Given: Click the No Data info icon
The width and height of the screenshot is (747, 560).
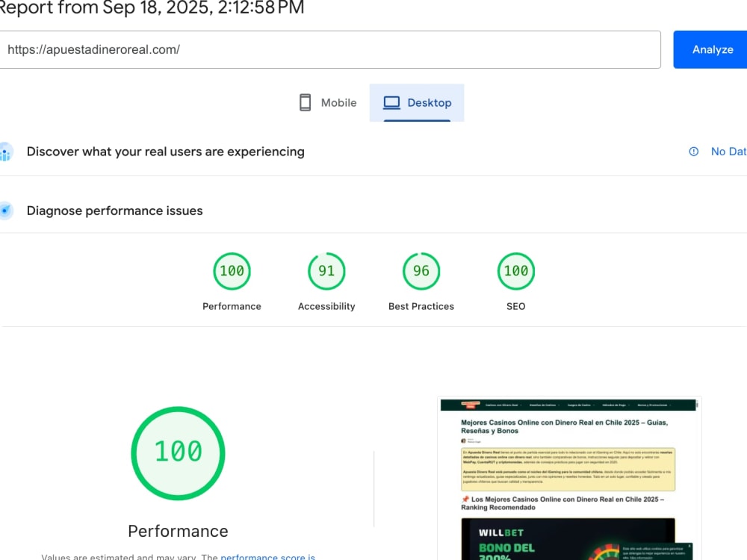Looking at the screenshot, I should pos(694,152).
